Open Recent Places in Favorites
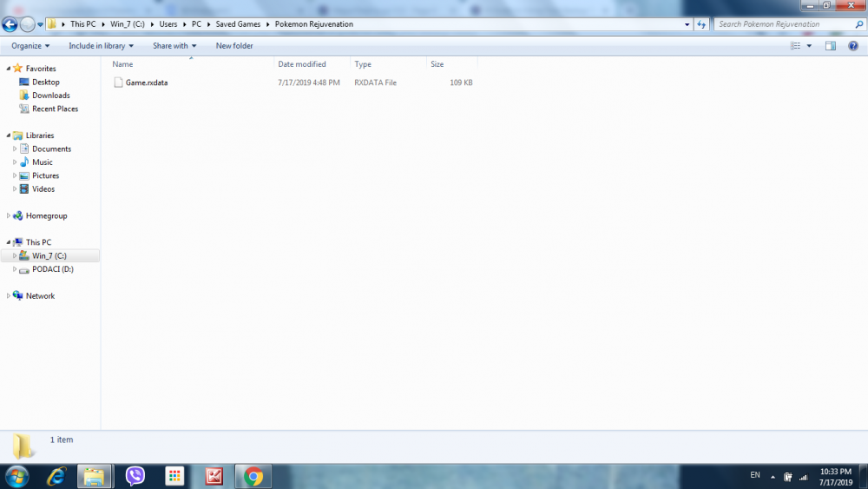868x489 pixels. tap(55, 109)
